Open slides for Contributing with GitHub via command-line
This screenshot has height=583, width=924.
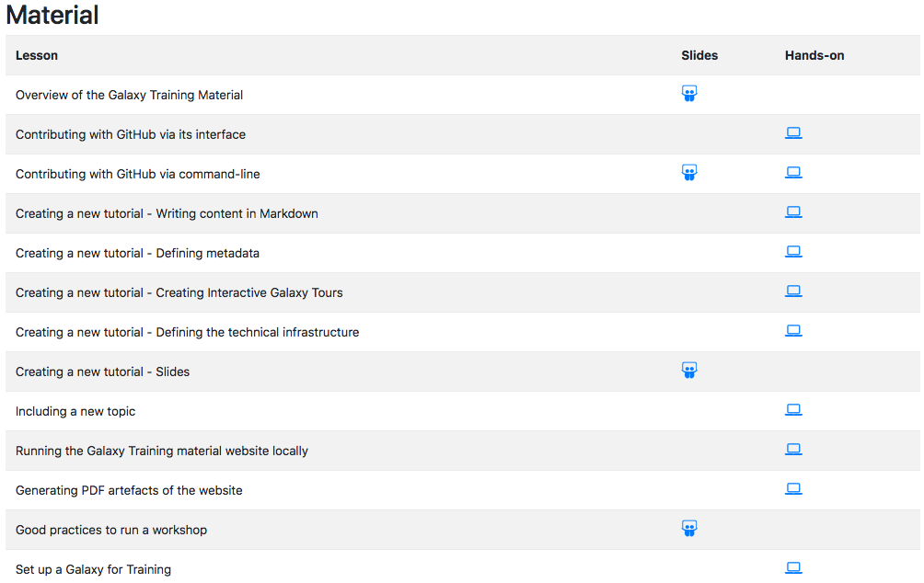[689, 173]
